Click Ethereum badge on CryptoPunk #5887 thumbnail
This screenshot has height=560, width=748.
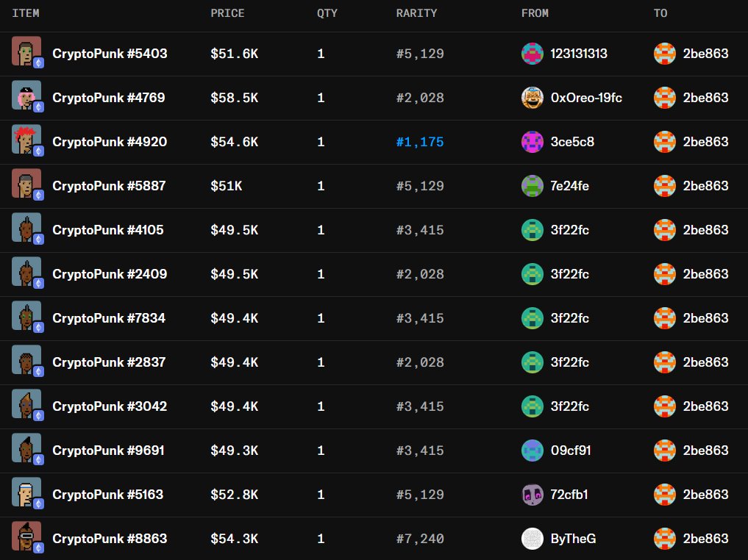pos(39,195)
